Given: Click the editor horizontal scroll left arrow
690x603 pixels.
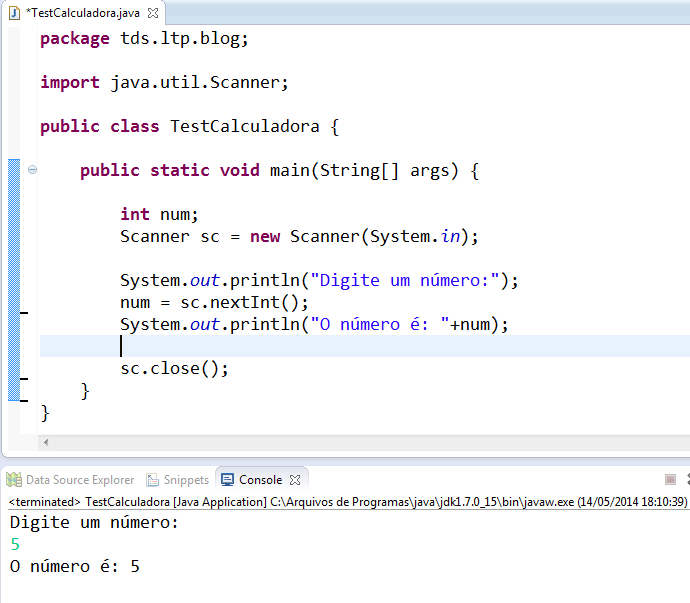Looking at the screenshot, I should tap(46, 442).
